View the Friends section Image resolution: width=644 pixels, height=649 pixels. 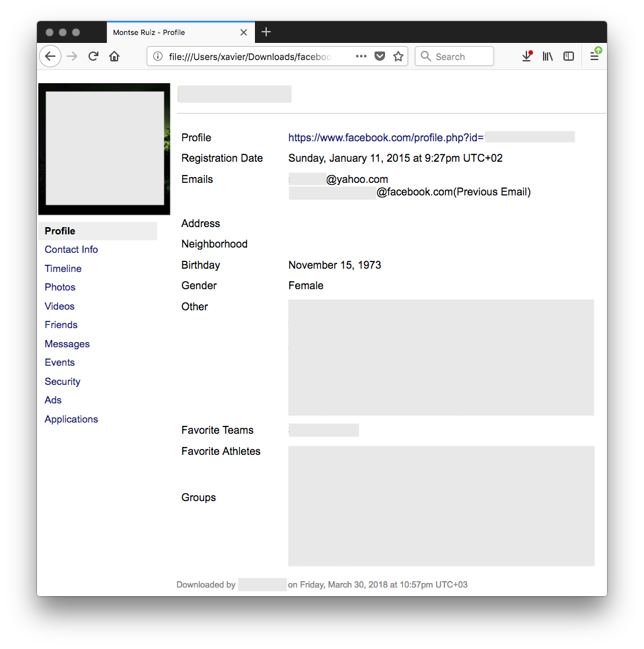pyautogui.click(x=61, y=324)
